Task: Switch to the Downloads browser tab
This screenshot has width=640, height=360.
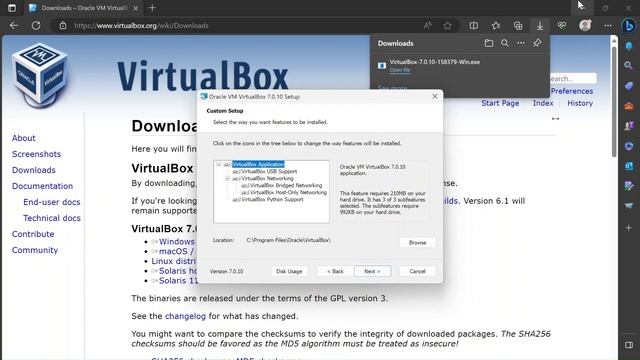Action: [84, 8]
